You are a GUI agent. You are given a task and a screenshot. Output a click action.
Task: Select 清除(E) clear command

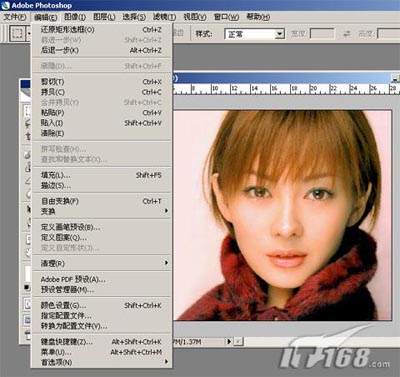pos(101,133)
